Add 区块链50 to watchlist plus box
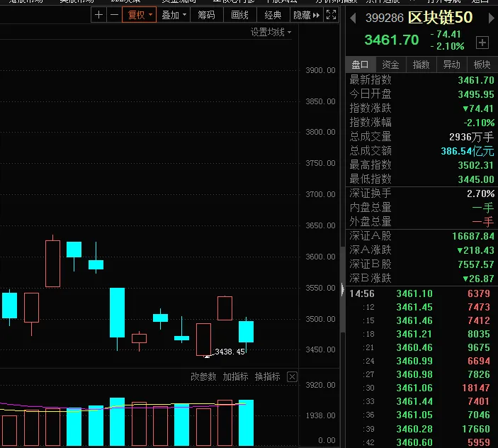 pyautogui.click(x=482, y=43)
